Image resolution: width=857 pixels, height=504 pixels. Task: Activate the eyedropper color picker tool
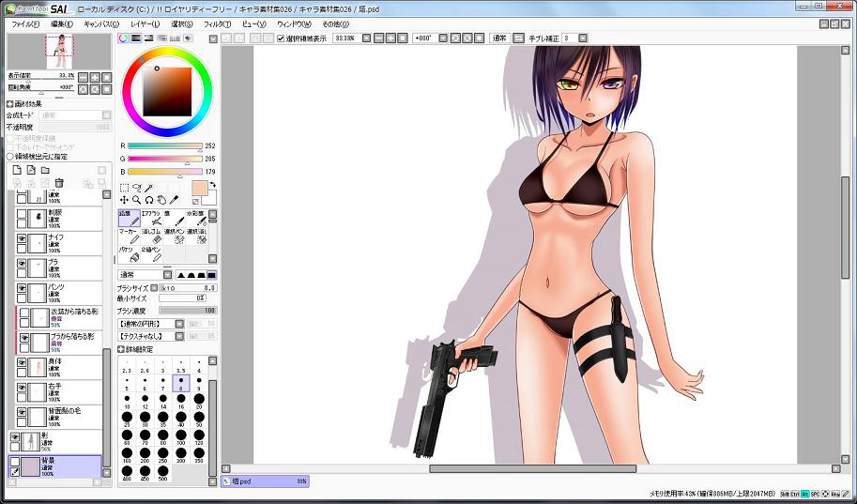pyautogui.click(x=175, y=200)
